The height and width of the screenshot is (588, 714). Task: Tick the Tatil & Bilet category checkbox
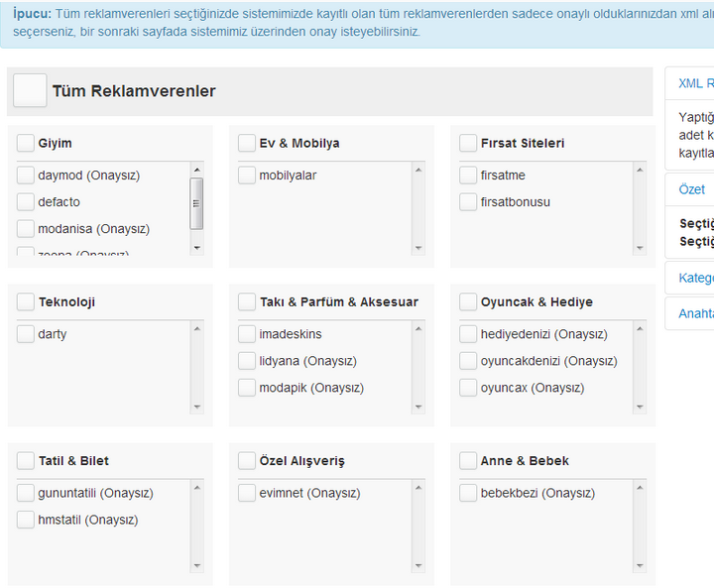(x=26, y=461)
